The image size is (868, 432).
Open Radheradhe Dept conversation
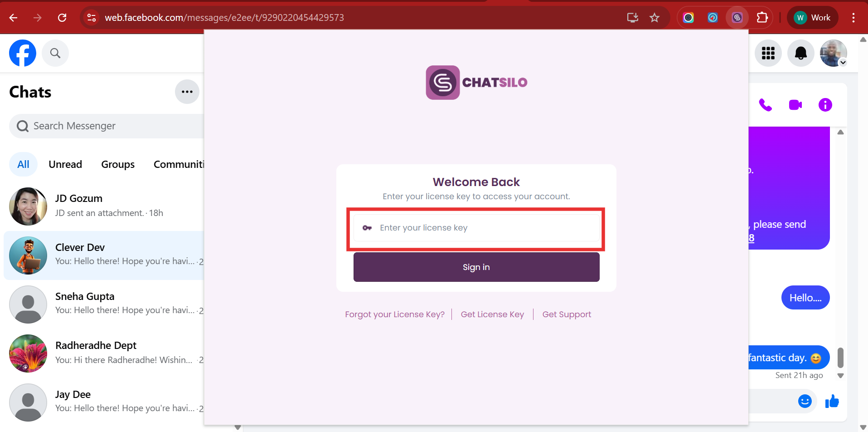click(x=104, y=353)
